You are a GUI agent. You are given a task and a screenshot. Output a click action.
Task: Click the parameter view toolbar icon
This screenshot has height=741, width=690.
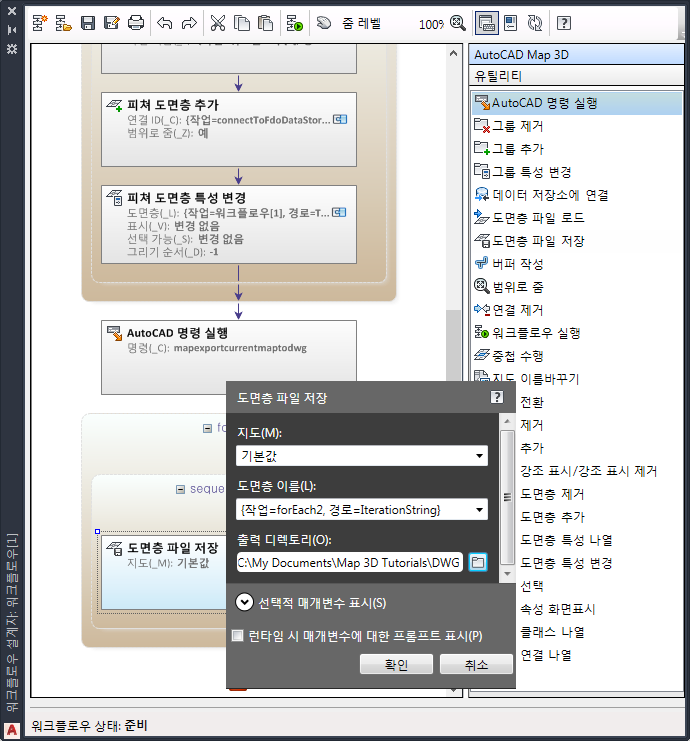[x=511, y=23]
